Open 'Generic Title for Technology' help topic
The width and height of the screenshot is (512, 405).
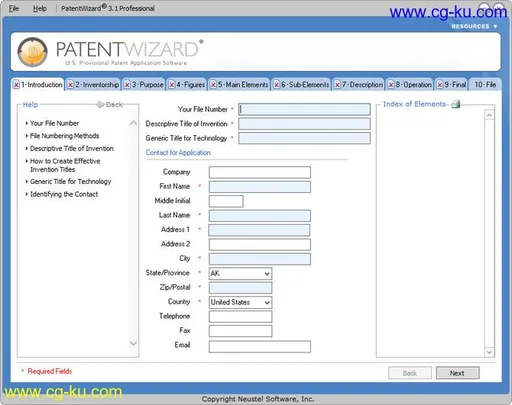pyautogui.click(x=70, y=182)
